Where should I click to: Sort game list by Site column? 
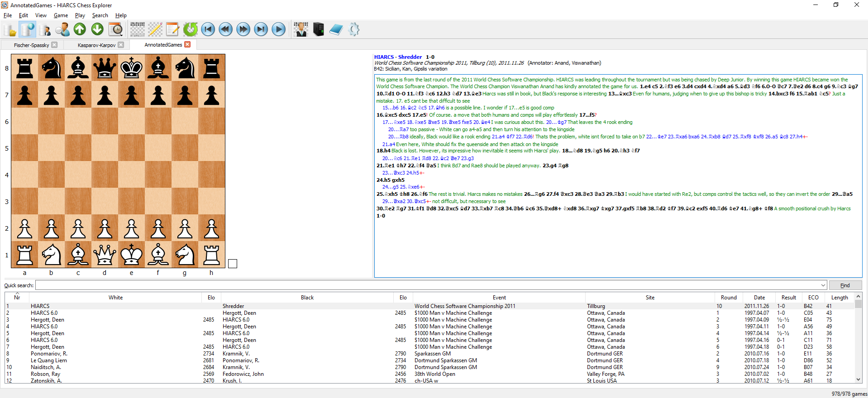[x=650, y=298]
